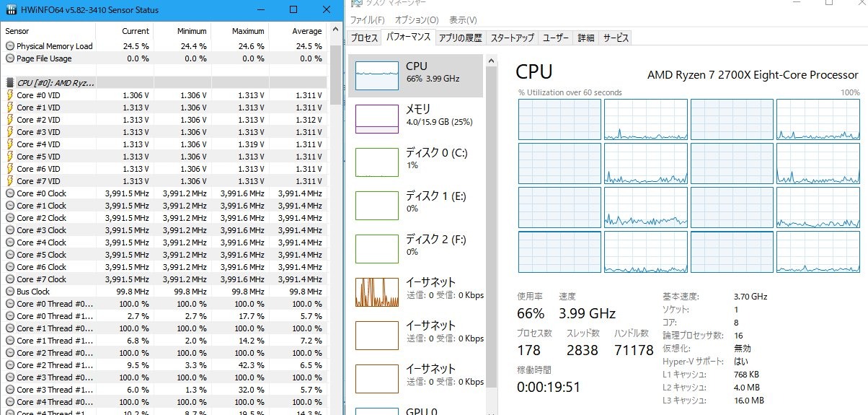The image size is (868, 415).
Task: Click the Page File Usage sensor icon
Action: point(9,58)
